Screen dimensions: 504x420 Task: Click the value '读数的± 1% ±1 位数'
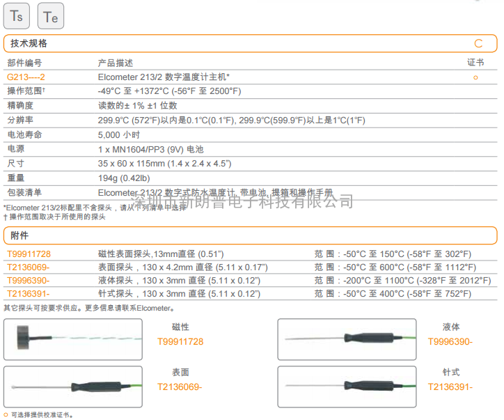coord(138,105)
